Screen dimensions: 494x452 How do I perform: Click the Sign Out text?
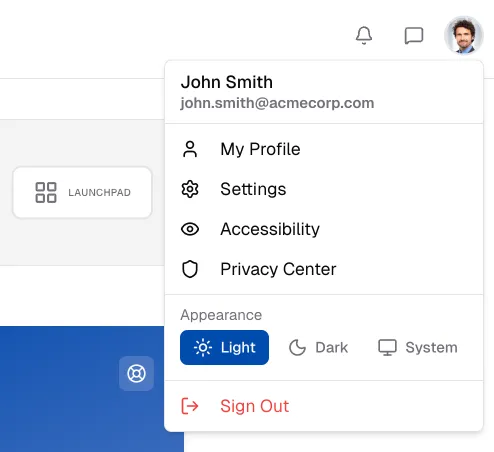click(x=255, y=406)
